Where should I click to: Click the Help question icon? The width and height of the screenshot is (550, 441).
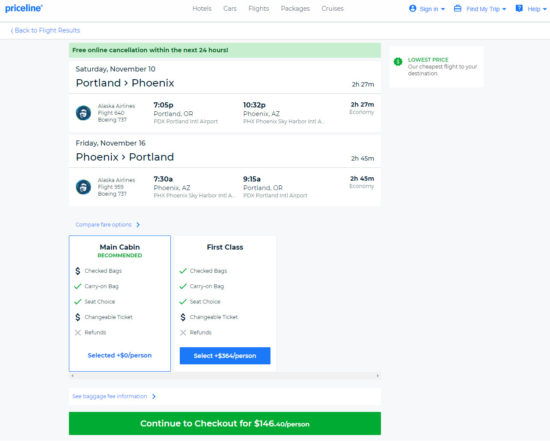(x=519, y=8)
